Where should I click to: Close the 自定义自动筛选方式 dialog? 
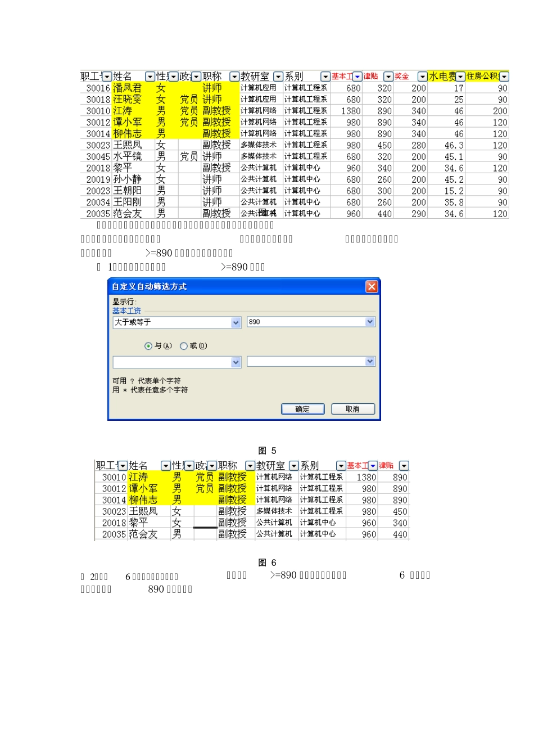tap(372, 286)
